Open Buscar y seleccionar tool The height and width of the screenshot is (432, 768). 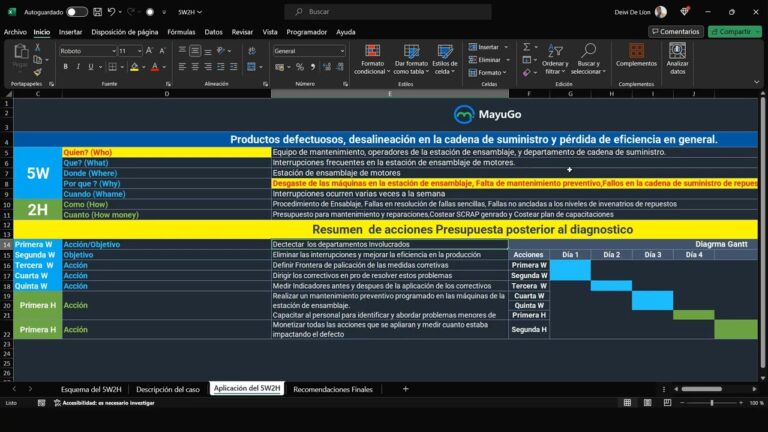[587, 48]
